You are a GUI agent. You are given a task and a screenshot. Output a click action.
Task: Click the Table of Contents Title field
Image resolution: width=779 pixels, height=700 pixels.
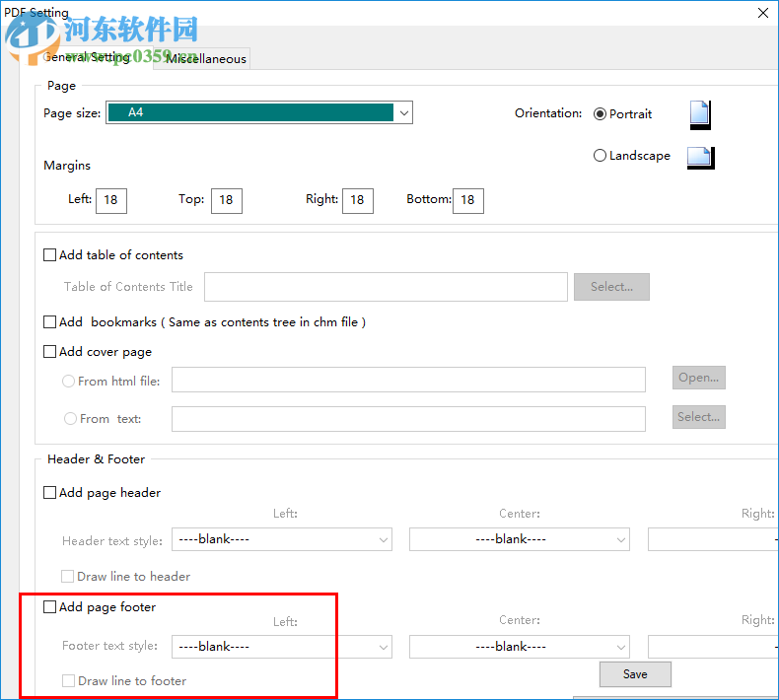click(x=386, y=287)
